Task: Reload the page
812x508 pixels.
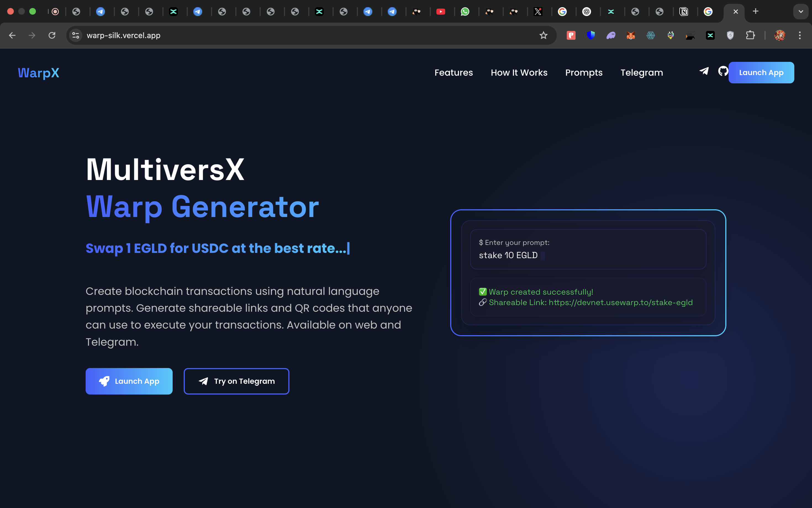Action: coord(52,35)
